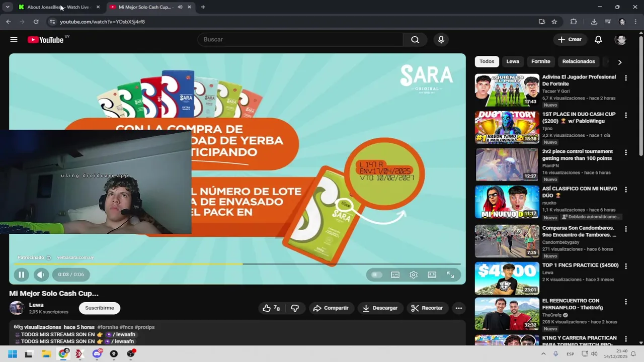The height and width of the screenshot is (362, 644).
Task: Open the Patrocinado info icon
Action: pyautogui.click(x=49, y=258)
